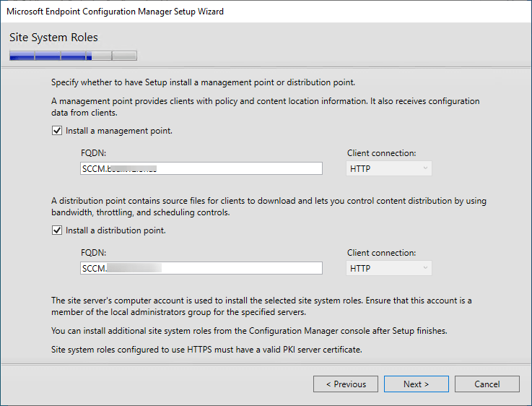Click the 'Install a distribution point.' label
This screenshot has height=406, width=532.
(x=115, y=230)
